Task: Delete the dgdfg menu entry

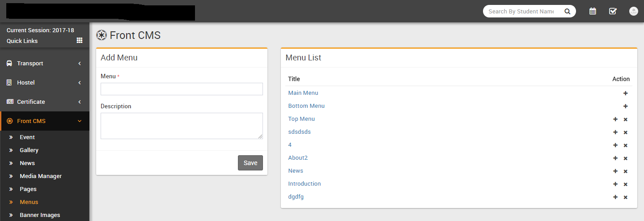Action: [625, 197]
